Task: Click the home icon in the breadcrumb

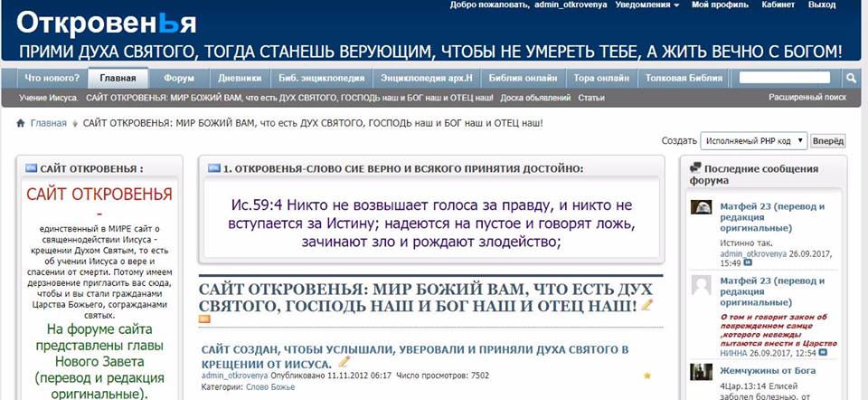Action: [x=20, y=122]
